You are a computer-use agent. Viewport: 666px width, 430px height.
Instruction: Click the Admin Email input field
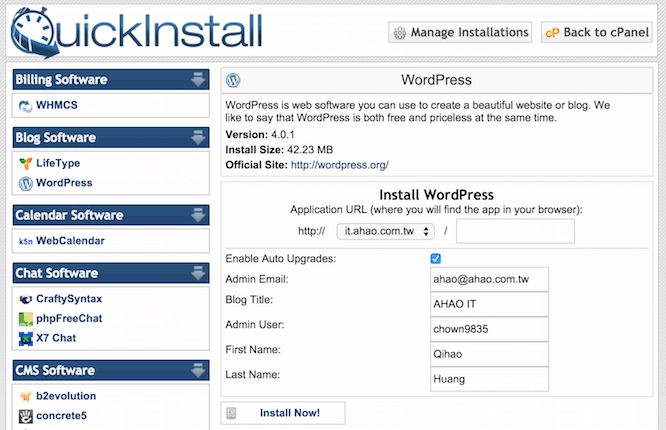click(489, 279)
